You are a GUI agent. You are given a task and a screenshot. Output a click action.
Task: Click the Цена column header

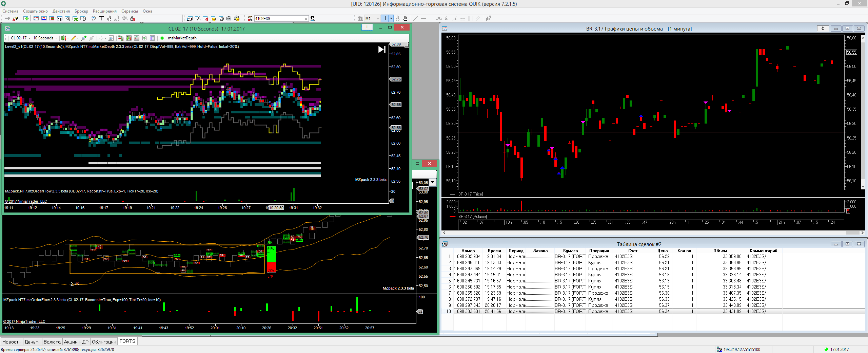(663, 251)
